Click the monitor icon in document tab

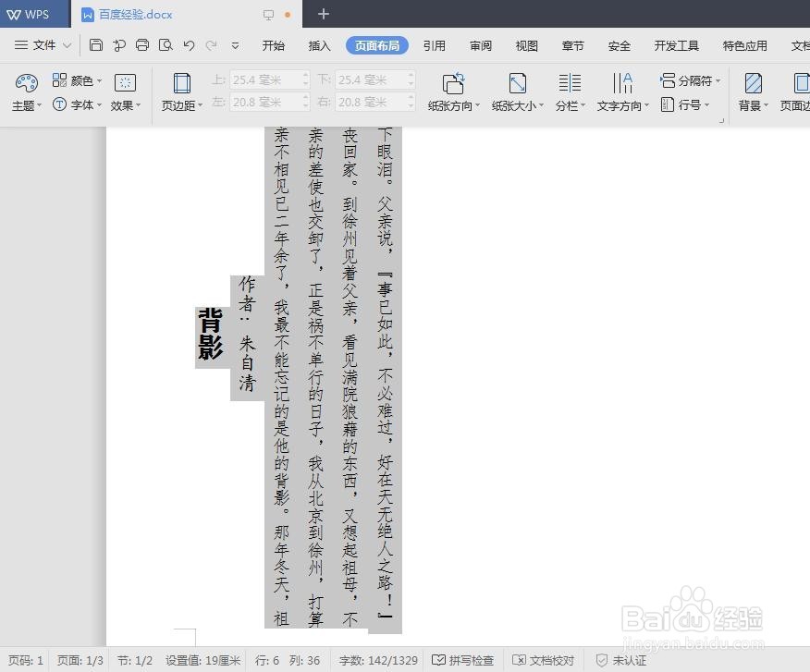click(268, 15)
